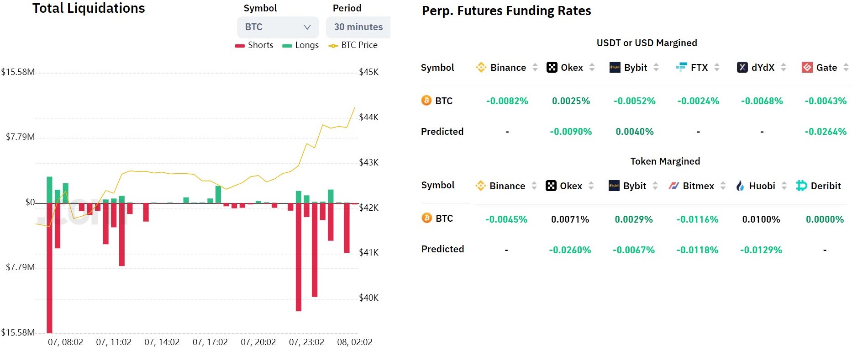The width and height of the screenshot is (868, 352).
Task: Click the FTX logo icon
Action: pyautogui.click(x=681, y=68)
